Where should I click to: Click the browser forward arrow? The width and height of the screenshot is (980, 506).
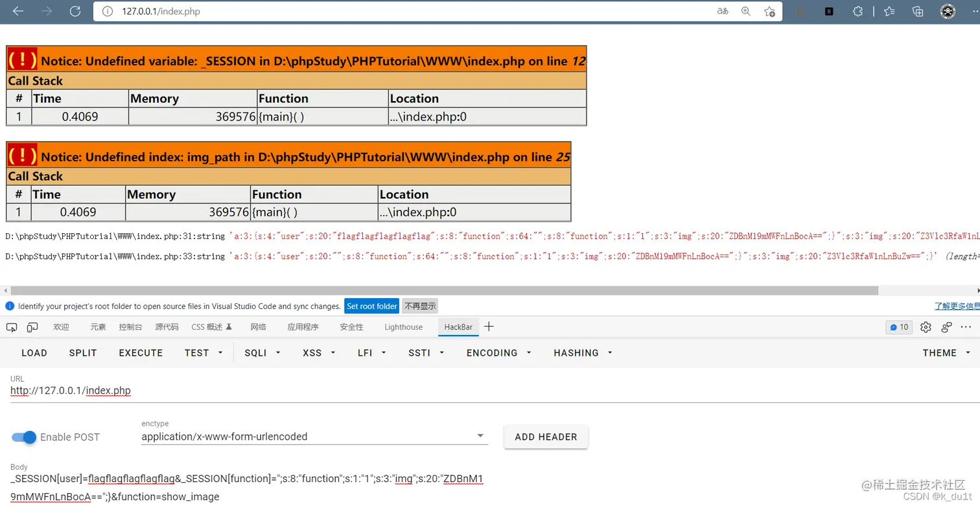(47, 11)
